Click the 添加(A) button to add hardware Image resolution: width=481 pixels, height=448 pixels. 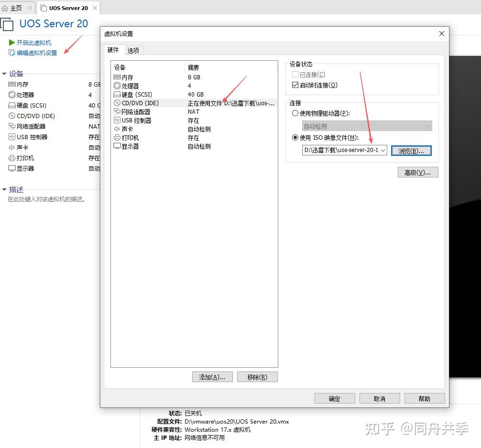click(x=212, y=377)
